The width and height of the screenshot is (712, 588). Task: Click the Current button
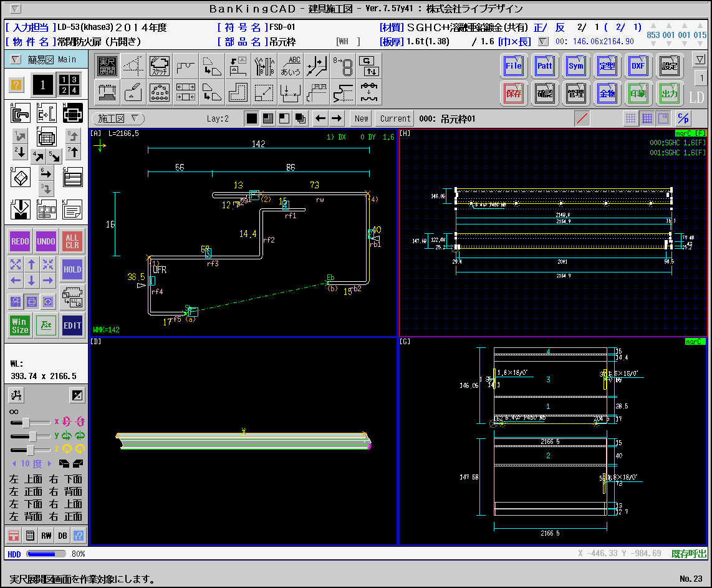(x=395, y=118)
